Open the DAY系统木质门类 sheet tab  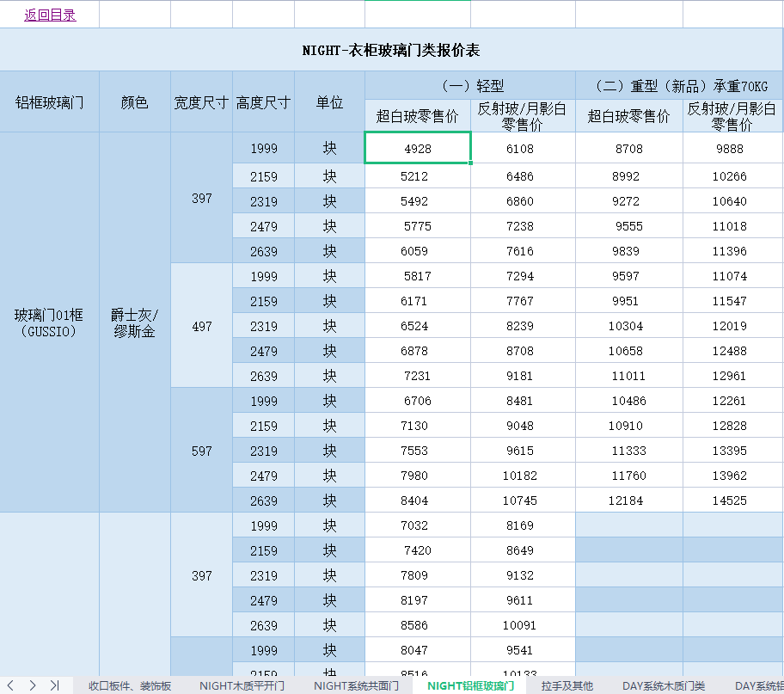coord(664,685)
